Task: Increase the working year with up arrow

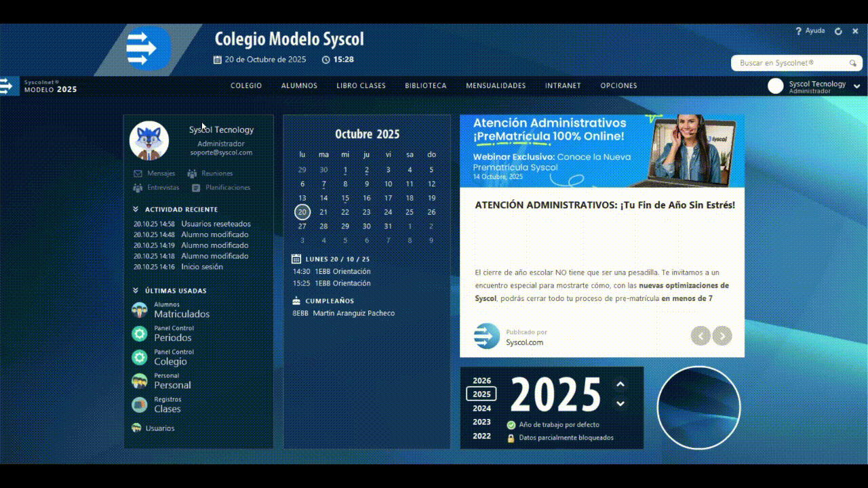Action: tap(620, 384)
